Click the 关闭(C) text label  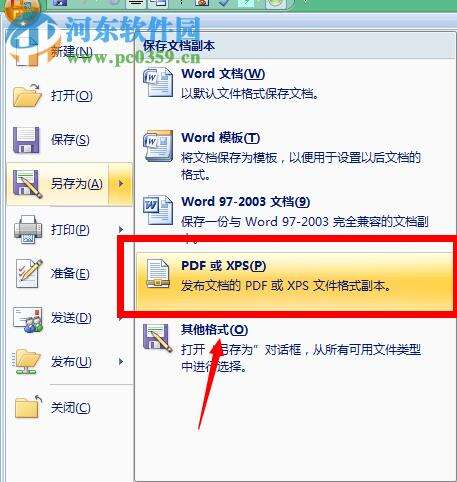pos(71,408)
